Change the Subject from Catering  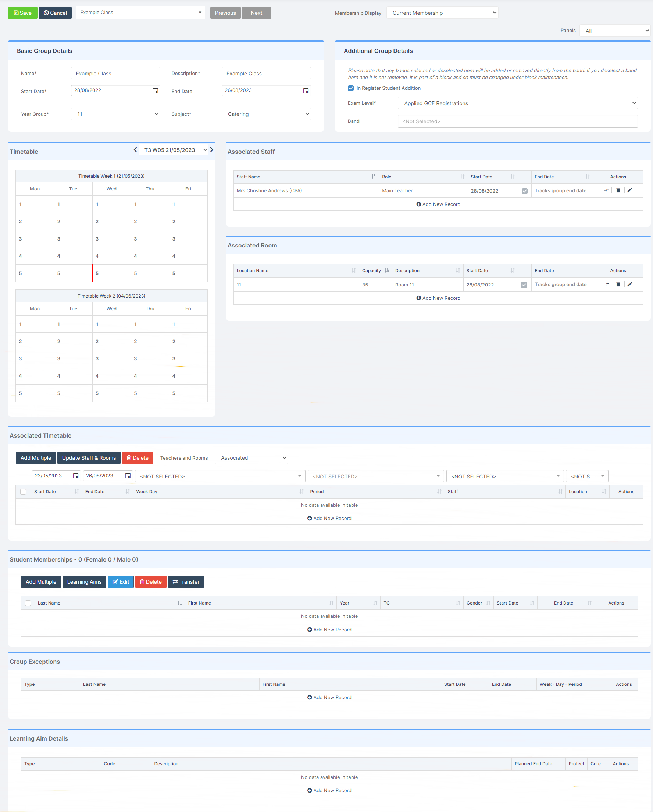266,114
